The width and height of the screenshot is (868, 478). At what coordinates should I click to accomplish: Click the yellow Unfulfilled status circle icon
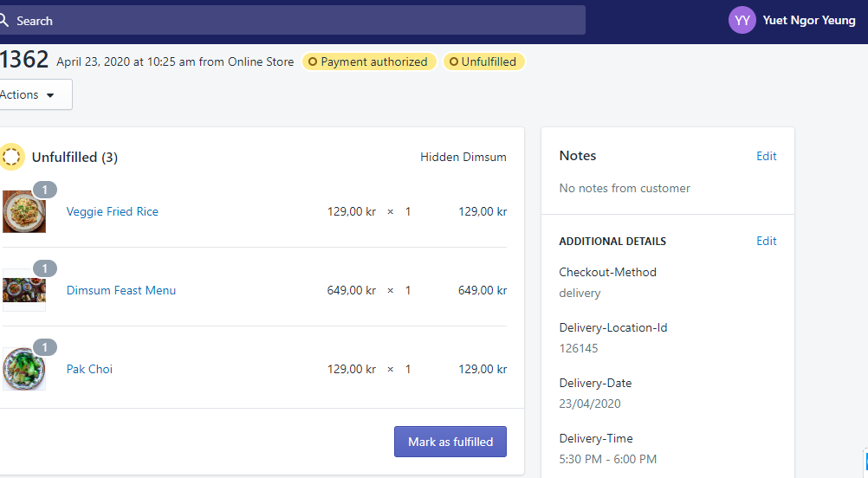point(11,158)
